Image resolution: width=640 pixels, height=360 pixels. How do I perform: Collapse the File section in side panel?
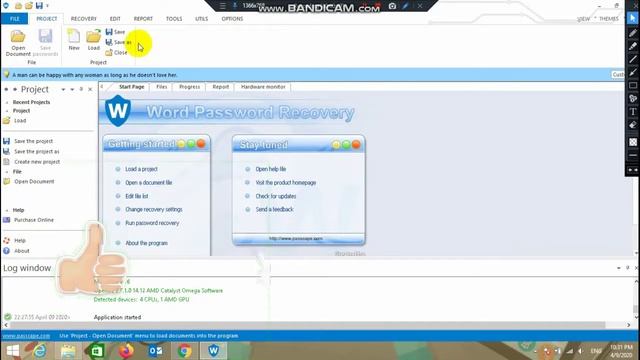7,172
